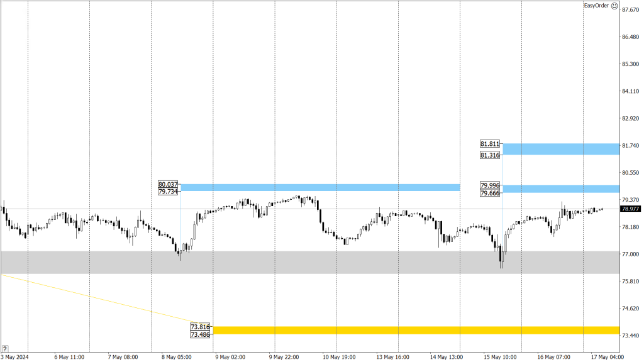
Task: Click the 16 May 07:00 time label
Action: click(x=553, y=357)
